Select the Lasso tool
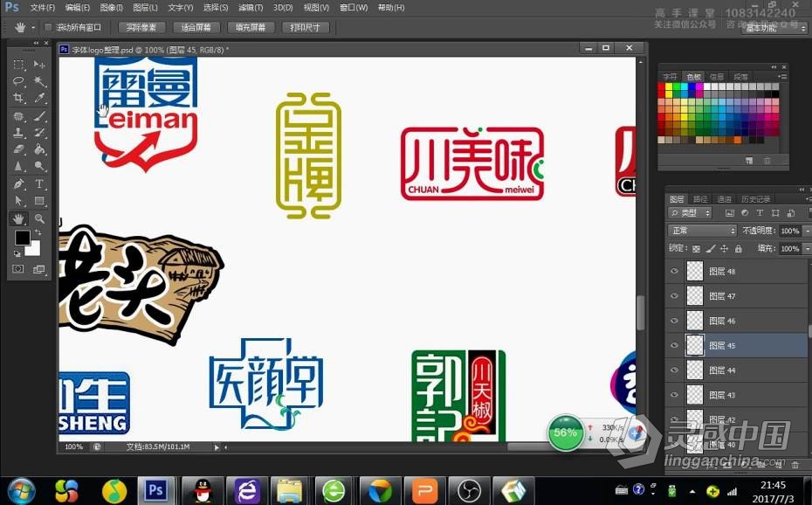This screenshot has height=505, width=812. tap(18, 81)
